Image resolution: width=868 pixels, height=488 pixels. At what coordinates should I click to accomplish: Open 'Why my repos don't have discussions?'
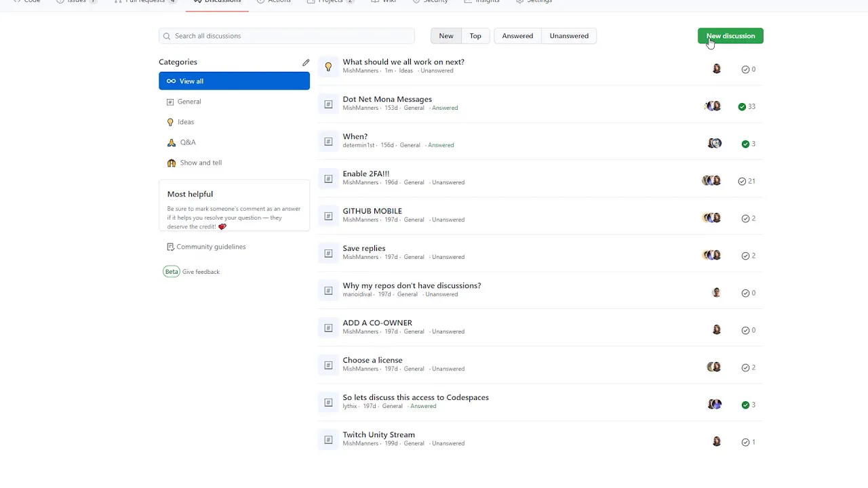pyautogui.click(x=412, y=285)
